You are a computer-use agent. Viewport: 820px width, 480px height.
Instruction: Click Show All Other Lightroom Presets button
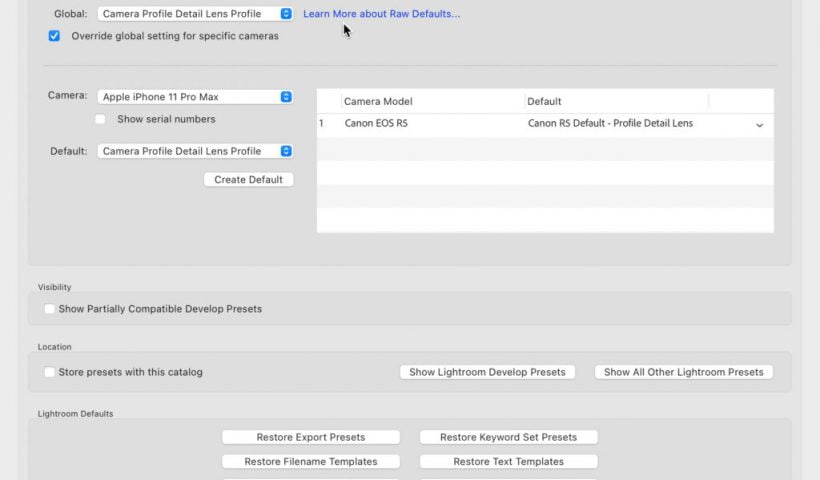(683, 372)
